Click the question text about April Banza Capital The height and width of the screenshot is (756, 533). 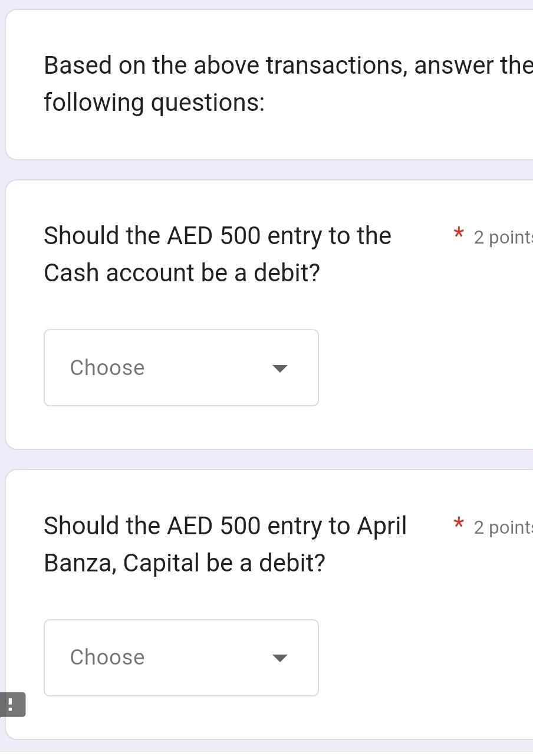click(x=225, y=544)
